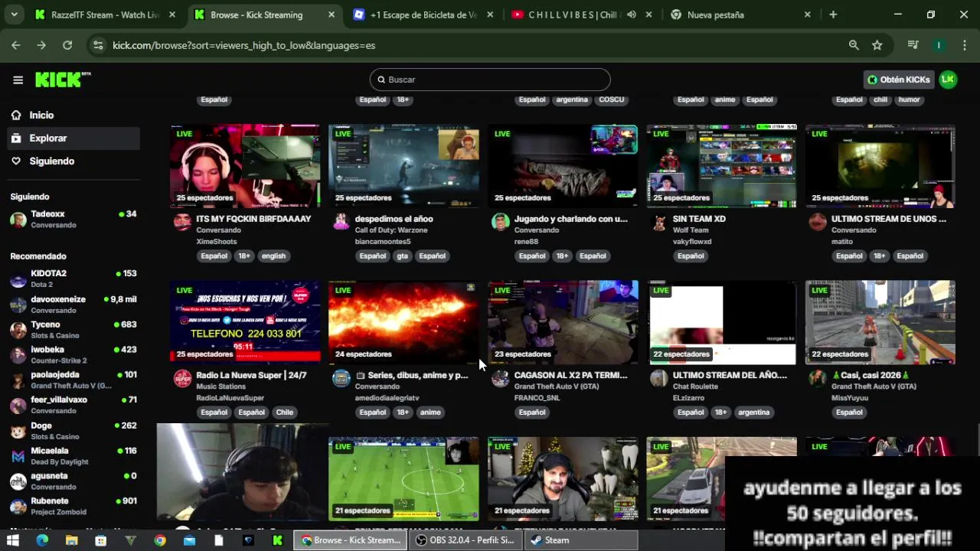Open SIN TEAM XD stream thumbnail
This screenshot has width=980, height=551.
click(x=721, y=166)
